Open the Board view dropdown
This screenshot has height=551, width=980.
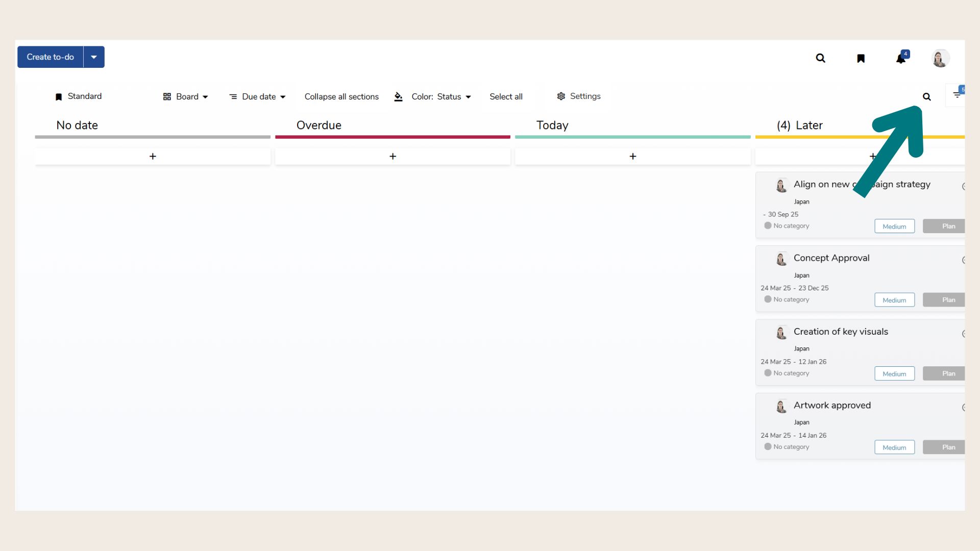(186, 96)
